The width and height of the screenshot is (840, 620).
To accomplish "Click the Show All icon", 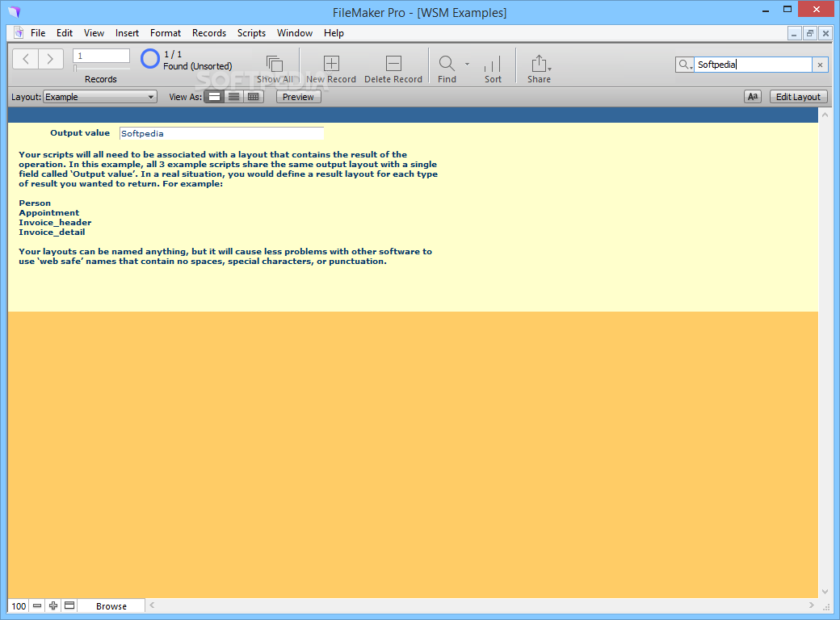I will (x=275, y=64).
